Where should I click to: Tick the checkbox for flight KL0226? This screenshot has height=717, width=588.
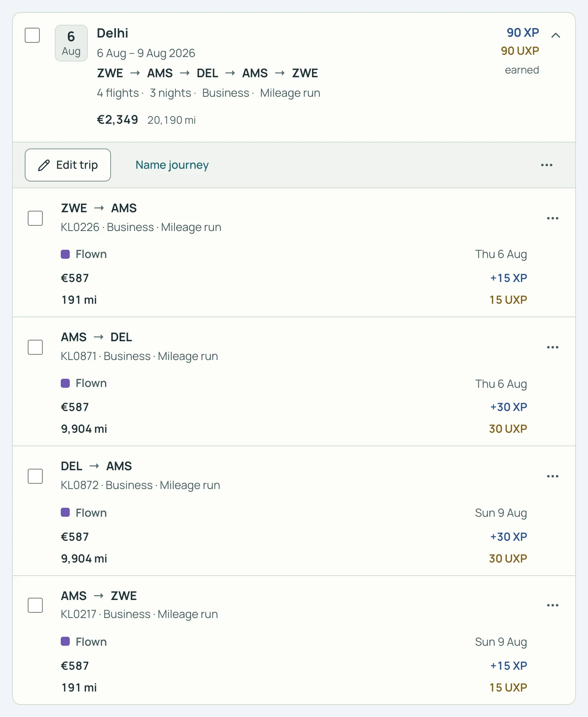[x=35, y=218]
